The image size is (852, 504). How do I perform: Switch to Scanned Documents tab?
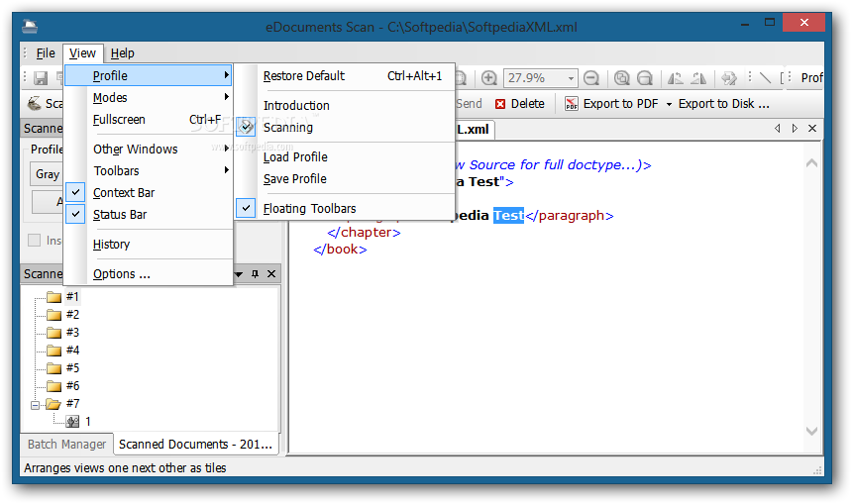pos(195,444)
